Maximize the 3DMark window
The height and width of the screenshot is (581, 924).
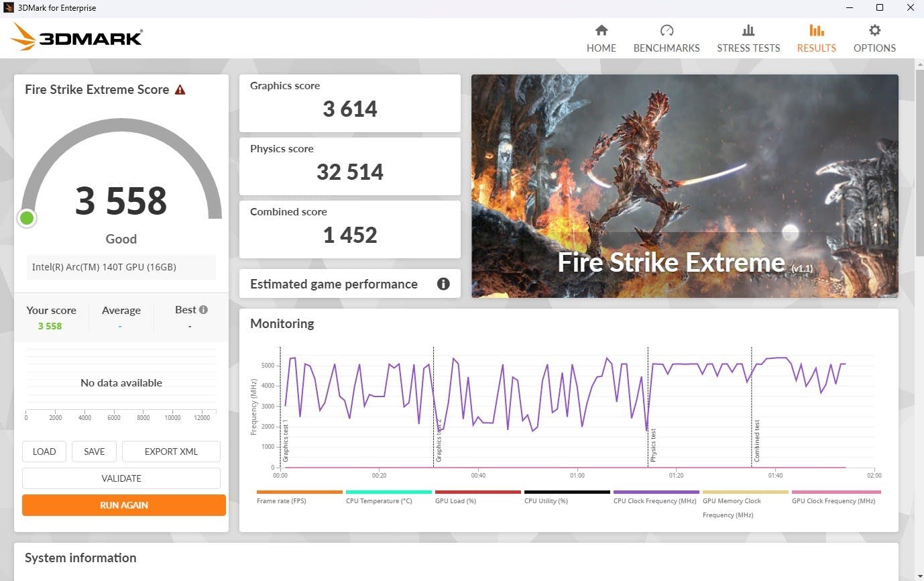pyautogui.click(x=880, y=8)
